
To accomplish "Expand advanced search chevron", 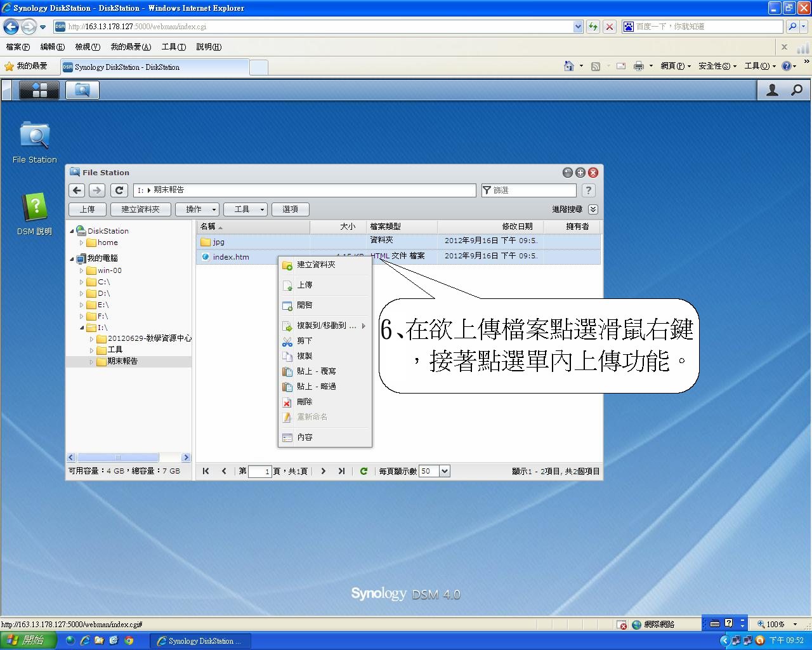I will 593,209.
